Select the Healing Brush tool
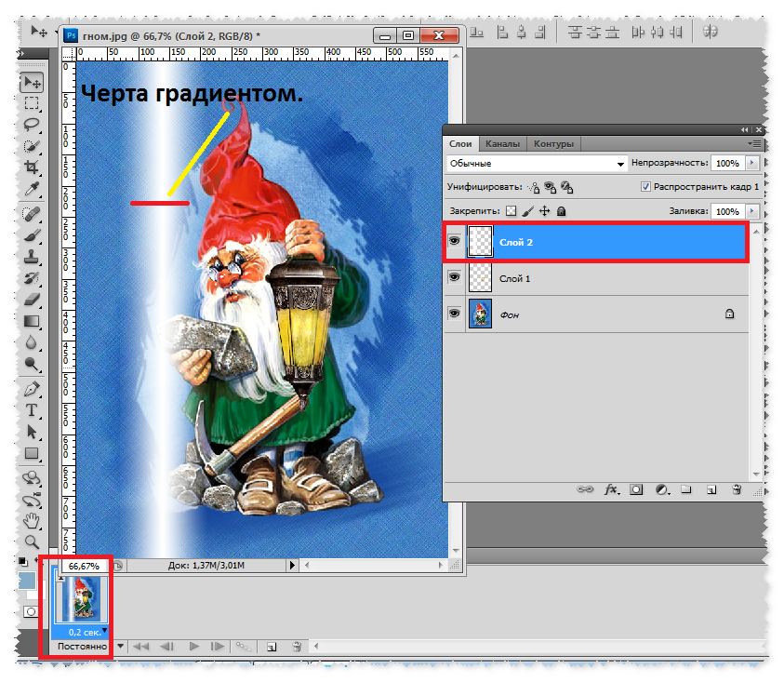 pyautogui.click(x=32, y=214)
